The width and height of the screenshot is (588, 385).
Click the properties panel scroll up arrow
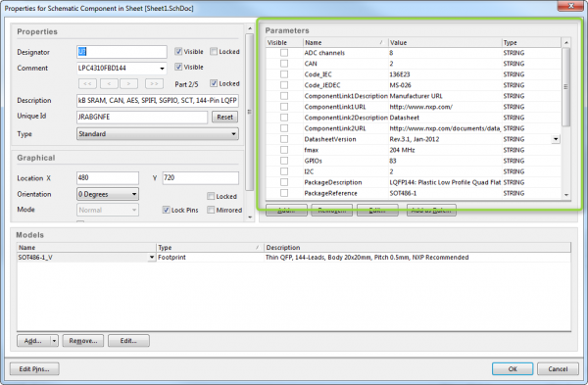(250, 28)
